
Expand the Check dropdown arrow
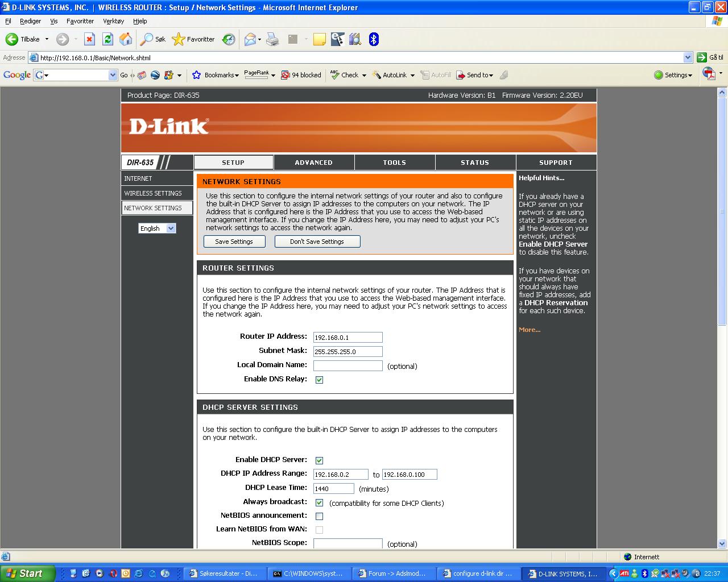tap(364, 75)
